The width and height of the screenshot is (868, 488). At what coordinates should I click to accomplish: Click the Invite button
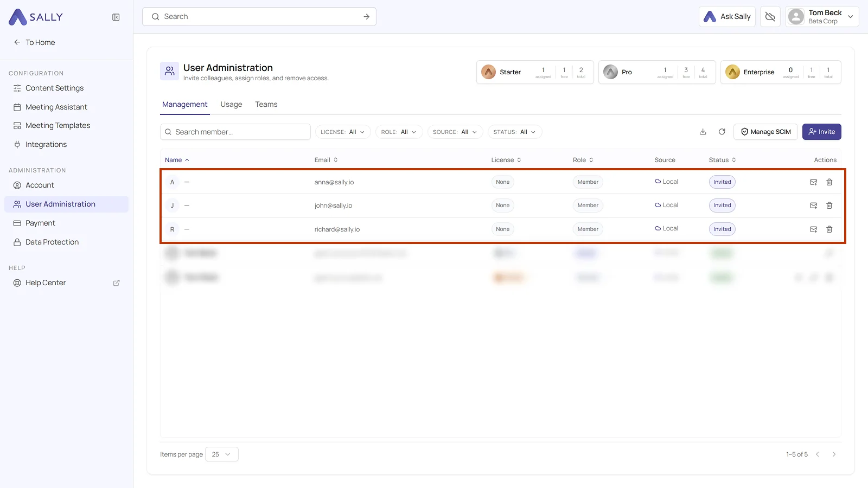click(822, 132)
